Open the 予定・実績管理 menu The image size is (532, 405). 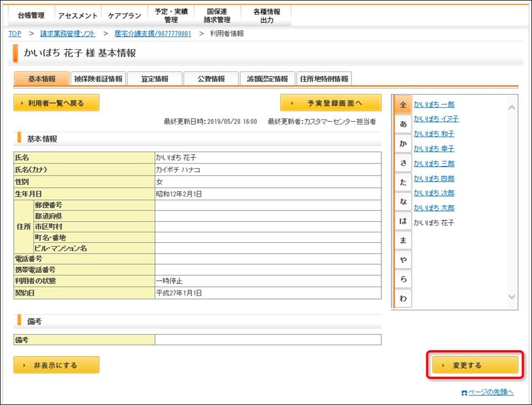(171, 15)
